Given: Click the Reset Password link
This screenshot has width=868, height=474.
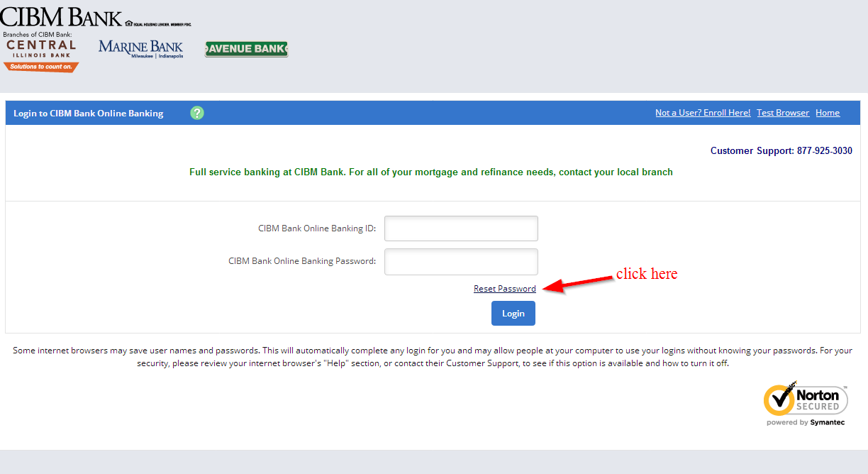Looking at the screenshot, I should point(505,289).
